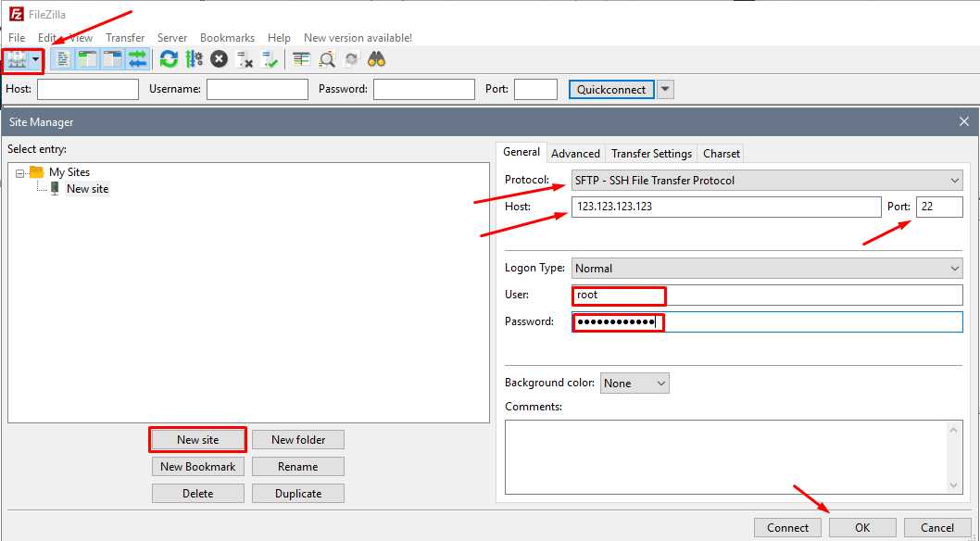The width and height of the screenshot is (980, 541).
Task: Open the Site Manager toolbar icon
Action: (x=17, y=60)
